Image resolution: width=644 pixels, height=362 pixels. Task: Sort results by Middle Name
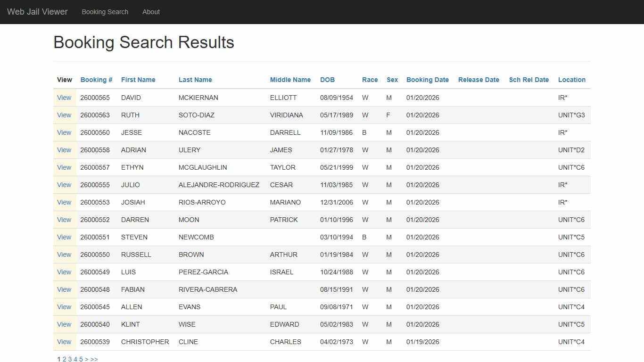[x=290, y=80]
